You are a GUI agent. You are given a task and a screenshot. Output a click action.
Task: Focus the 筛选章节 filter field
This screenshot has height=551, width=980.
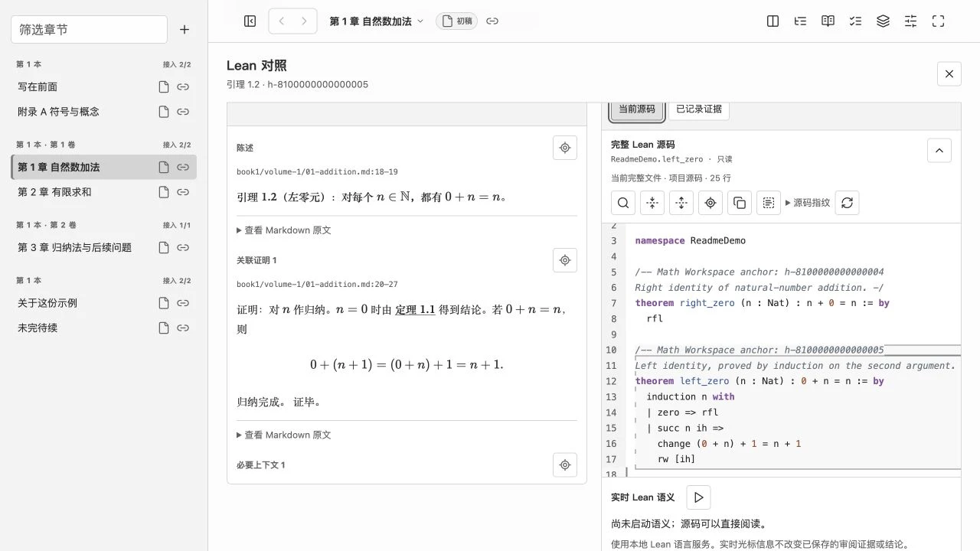pos(89,29)
